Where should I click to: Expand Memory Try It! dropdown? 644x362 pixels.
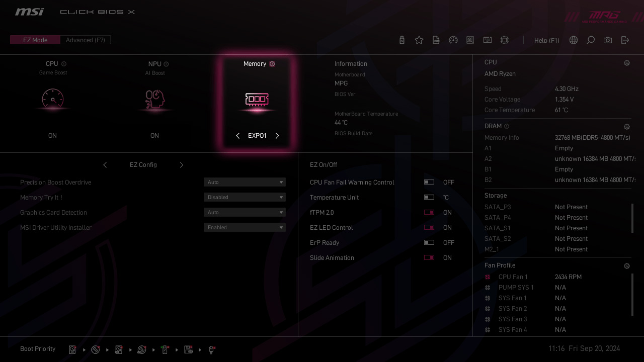[x=245, y=197]
